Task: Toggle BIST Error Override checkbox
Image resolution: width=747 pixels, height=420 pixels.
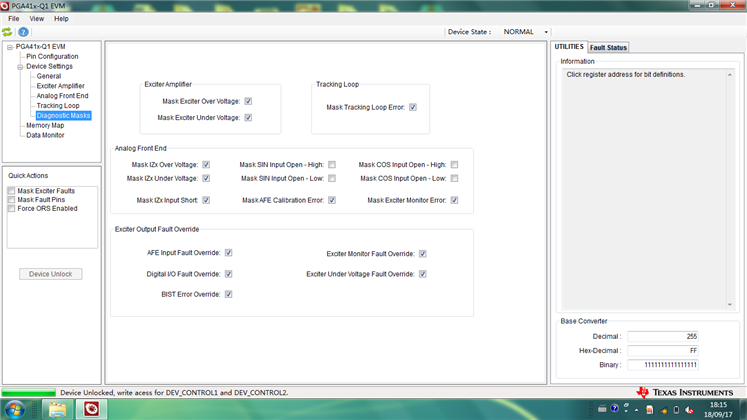Action: click(x=229, y=294)
